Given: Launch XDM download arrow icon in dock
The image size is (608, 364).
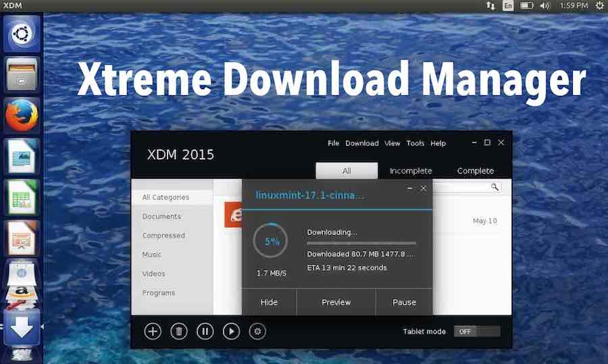Looking at the screenshot, I should (22, 328).
